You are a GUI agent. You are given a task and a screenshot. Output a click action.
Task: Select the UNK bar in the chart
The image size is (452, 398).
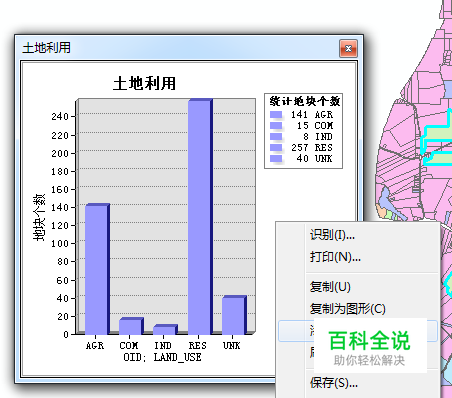point(234,315)
